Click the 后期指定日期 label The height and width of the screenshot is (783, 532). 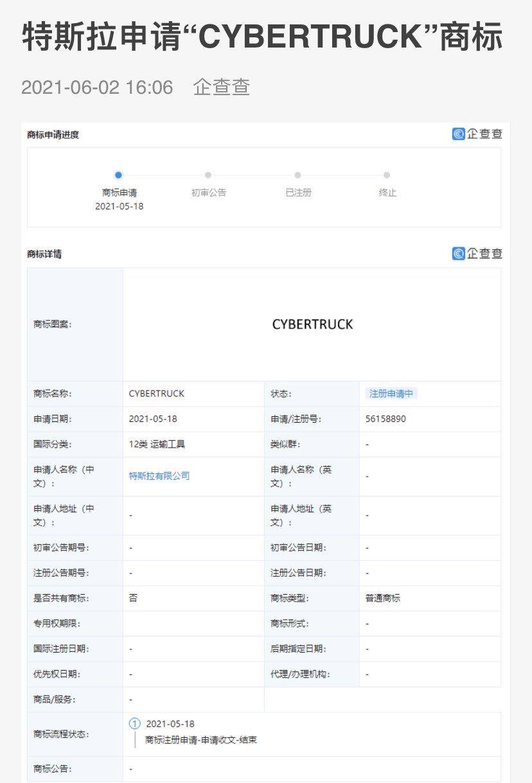(x=298, y=649)
